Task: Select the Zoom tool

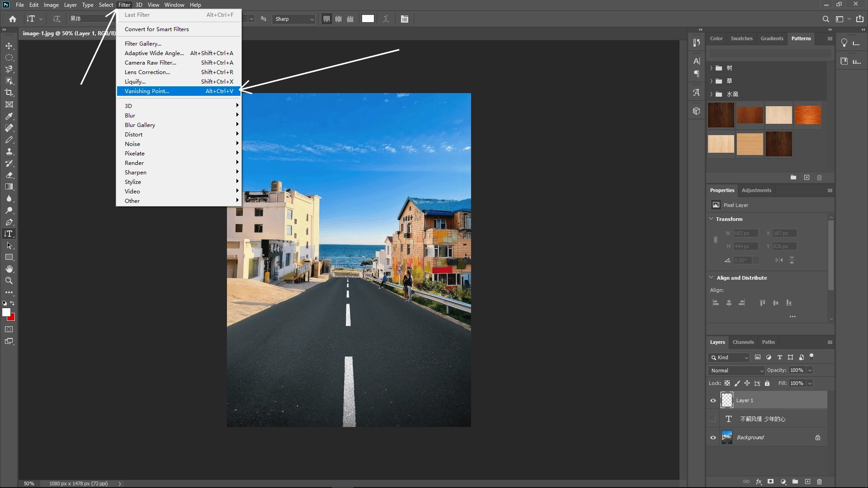Action: (x=9, y=281)
